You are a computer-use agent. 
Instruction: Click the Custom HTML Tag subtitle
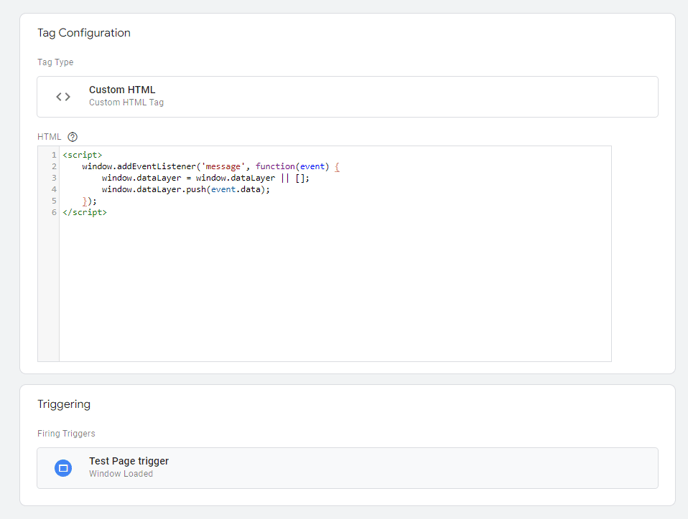pos(126,102)
